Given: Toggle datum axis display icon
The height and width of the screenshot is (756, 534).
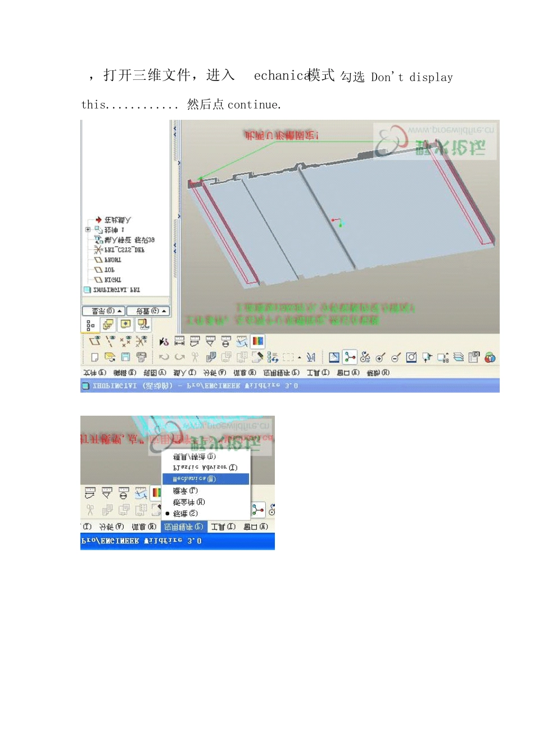Looking at the screenshot, I should [110, 341].
